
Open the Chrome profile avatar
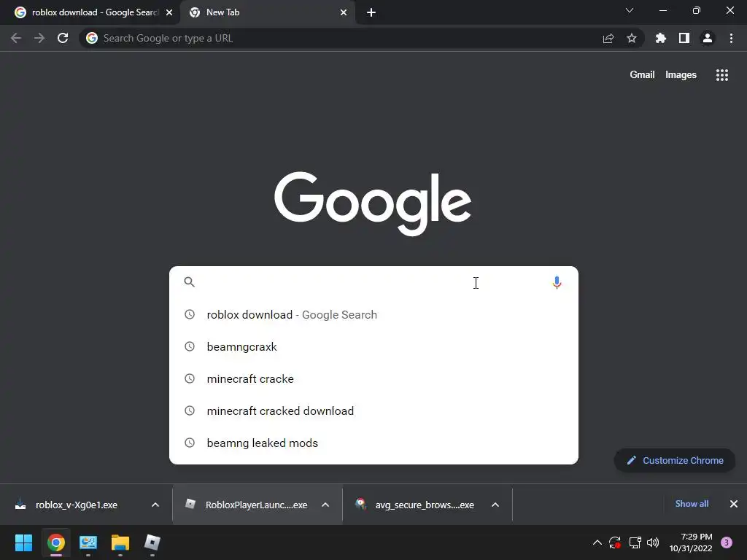(x=708, y=38)
